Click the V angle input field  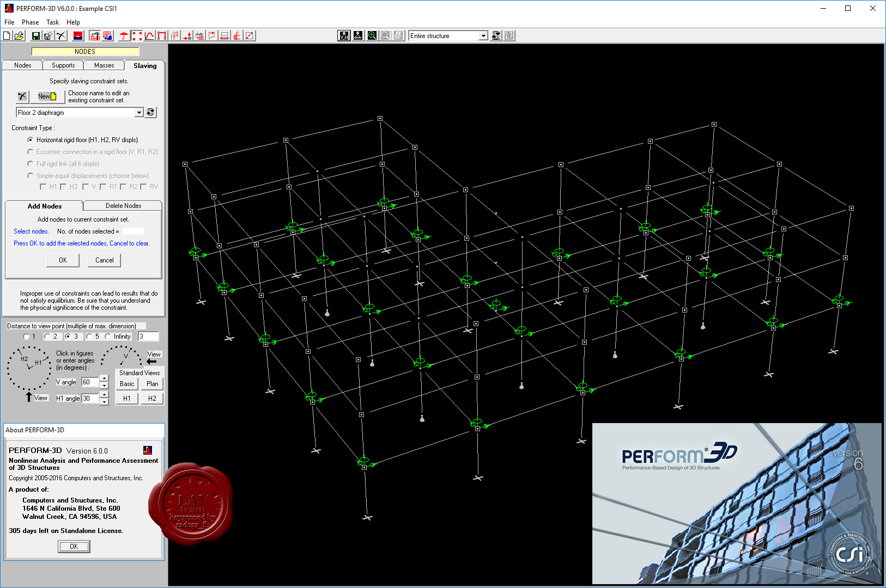tap(90, 382)
